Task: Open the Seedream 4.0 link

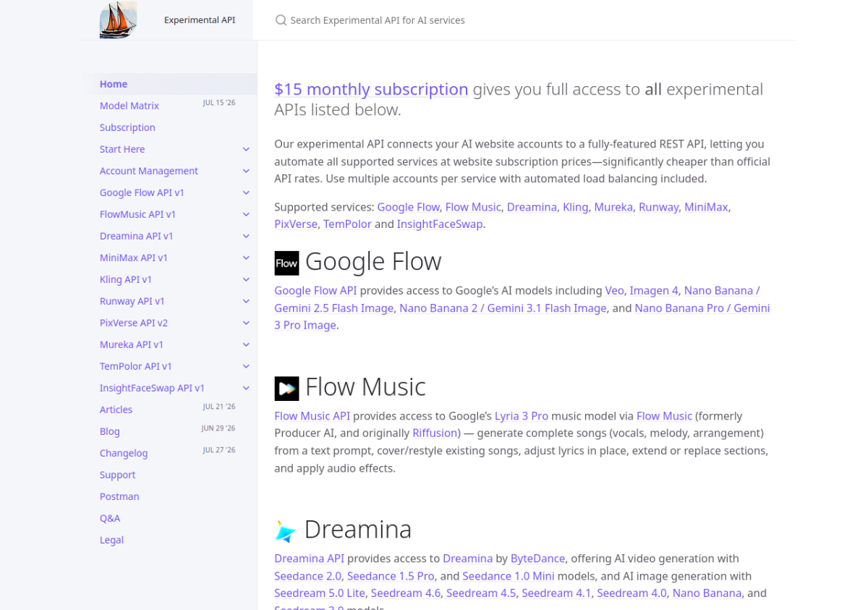Action: coord(631,593)
